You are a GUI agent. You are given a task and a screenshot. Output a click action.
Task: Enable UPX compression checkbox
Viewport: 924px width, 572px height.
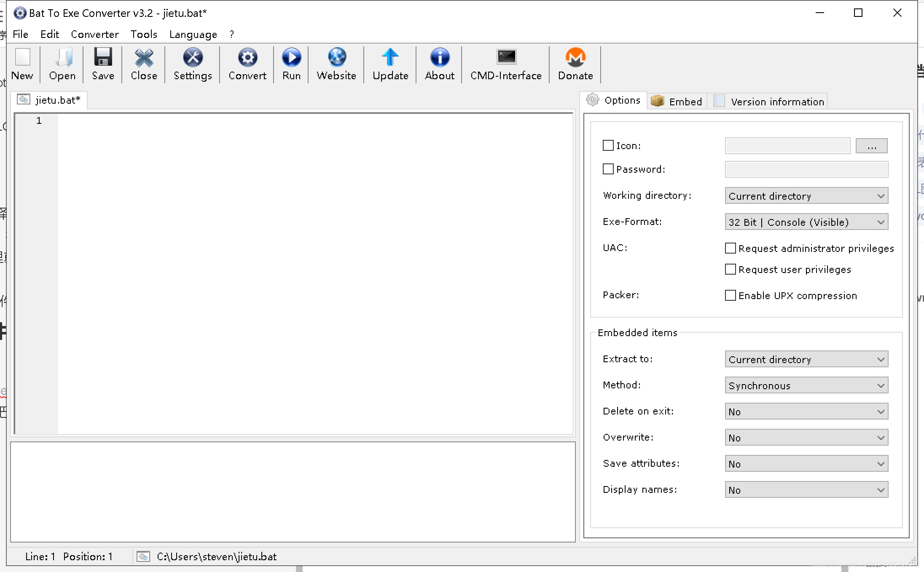[x=730, y=295]
